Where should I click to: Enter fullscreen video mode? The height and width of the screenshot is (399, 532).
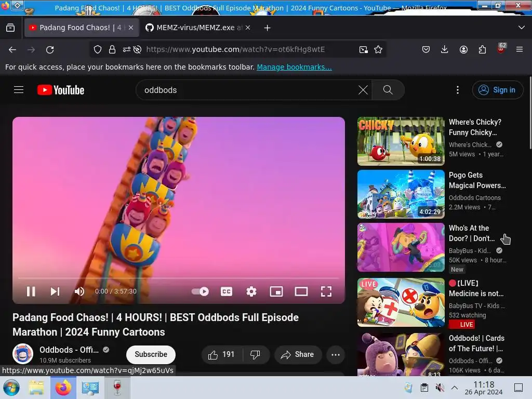click(x=326, y=291)
